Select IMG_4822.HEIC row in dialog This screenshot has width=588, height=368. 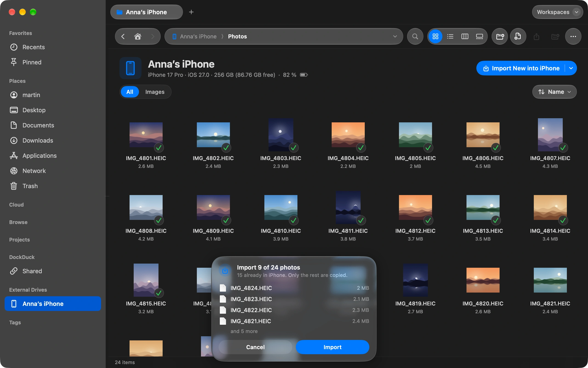[x=294, y=310]
